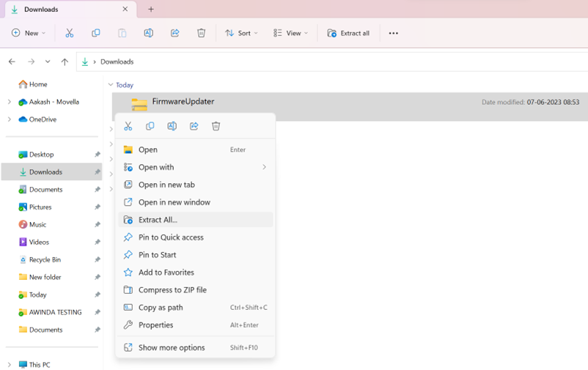This screenshot has width=588, height=370.
Task: Select Compress to ZIP file option
Action: tap(172, 290)
